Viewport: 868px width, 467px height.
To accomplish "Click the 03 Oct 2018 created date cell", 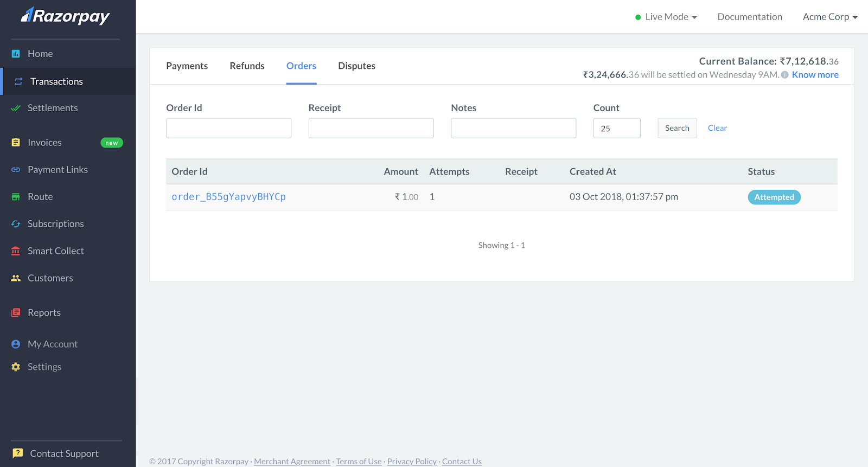I will click(624, 197).
